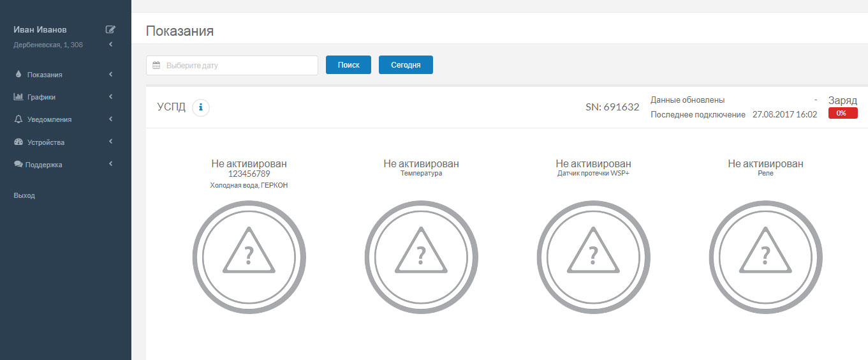Click the bell icon beside Уведомления
Screen dimensions: 868x360
(x=18, y=119)
